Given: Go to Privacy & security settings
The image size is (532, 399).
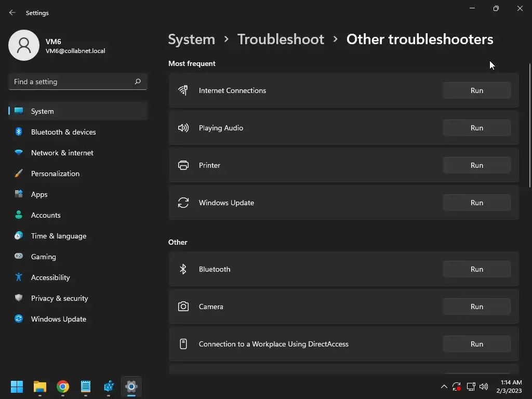Looking at the screenshot, I should click(78, 298).
